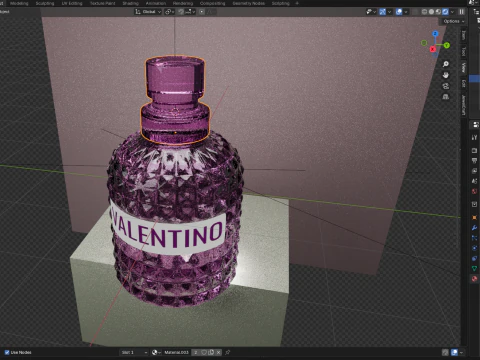Image resolution: width=480 pixels, height=360 pixels.
Task: Add a new workspace with plus button
Action: 297,3
